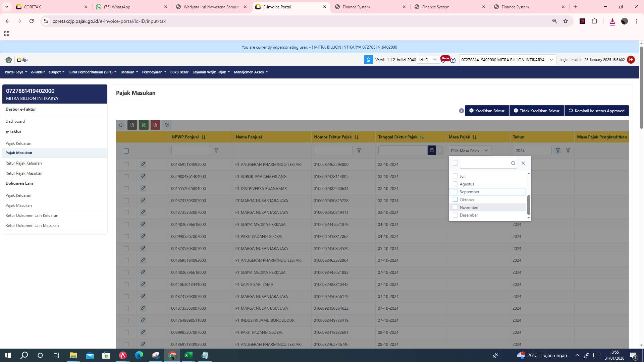The height and width of the screenshot is (362, 644).
Task: Open the Pilih Masa Pajak dropdown
Action: pyautogui.click(x=470, y=150)
